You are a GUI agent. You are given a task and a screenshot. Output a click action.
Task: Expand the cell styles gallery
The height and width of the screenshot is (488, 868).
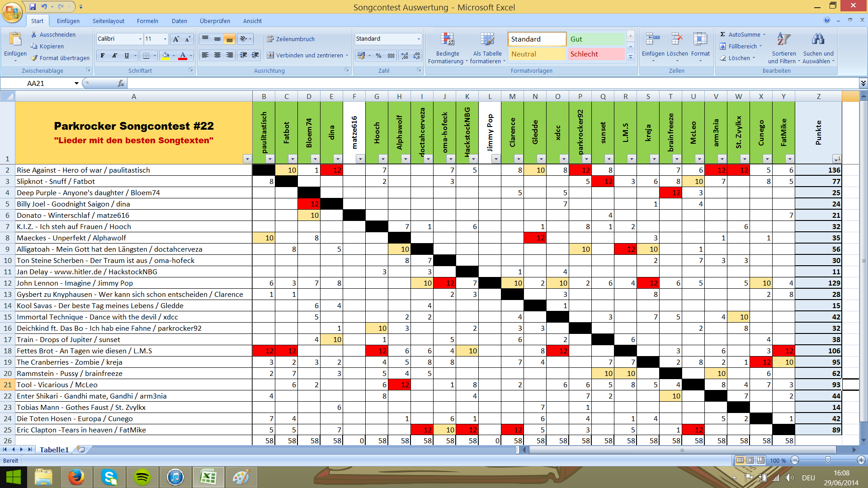tap(631, 57)
